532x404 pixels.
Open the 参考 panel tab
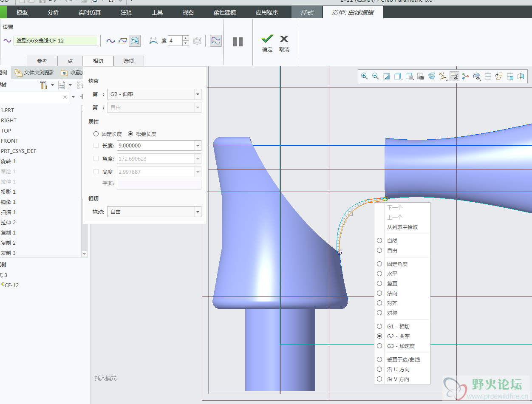[42, 61]
